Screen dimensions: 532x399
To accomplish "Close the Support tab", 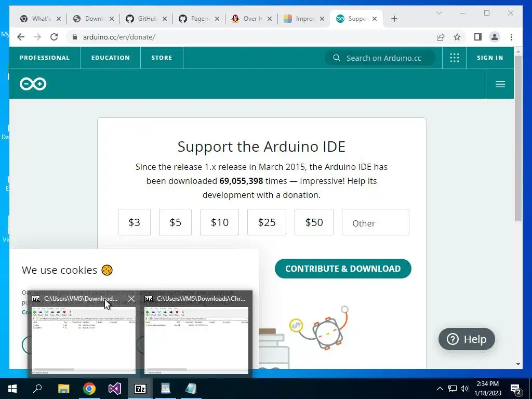I will coord(375,19).
